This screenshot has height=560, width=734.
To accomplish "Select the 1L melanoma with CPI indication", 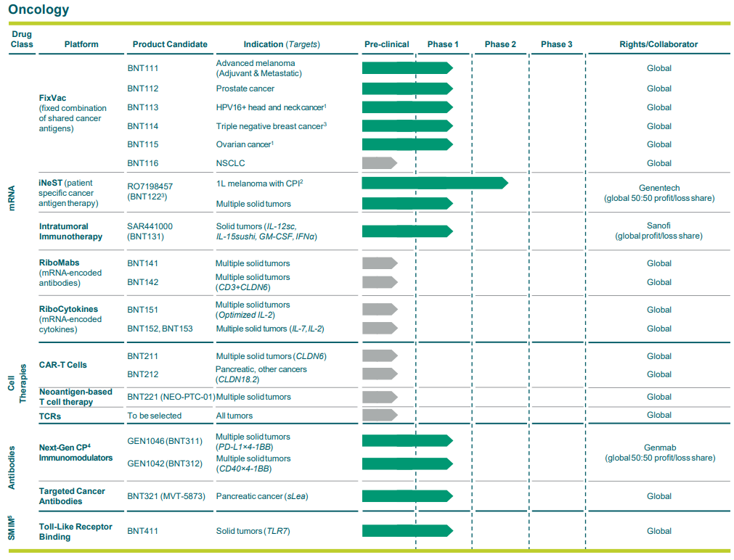I will [x=259, y=184].
